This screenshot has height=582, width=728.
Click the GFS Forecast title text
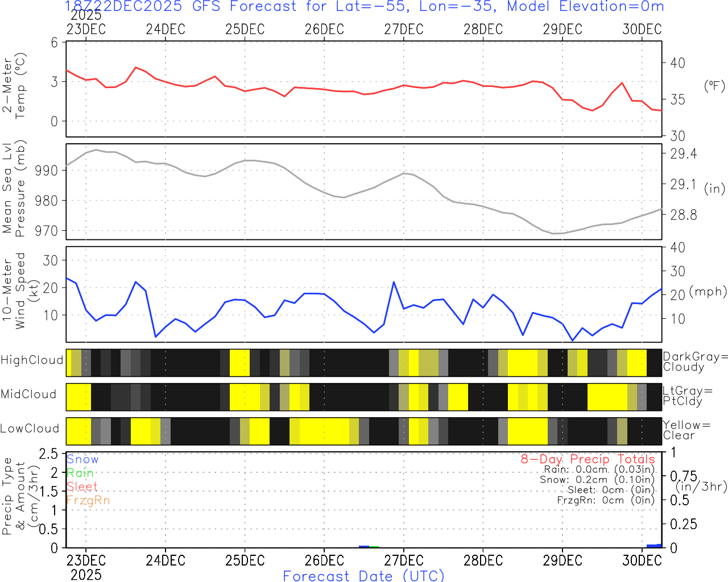coord(364,6)
